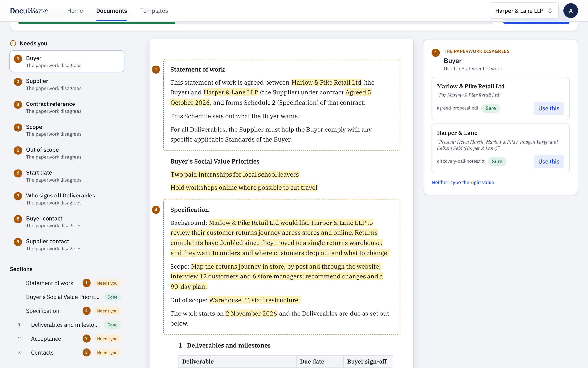Select Who signs off Deliverables issue

67,199
